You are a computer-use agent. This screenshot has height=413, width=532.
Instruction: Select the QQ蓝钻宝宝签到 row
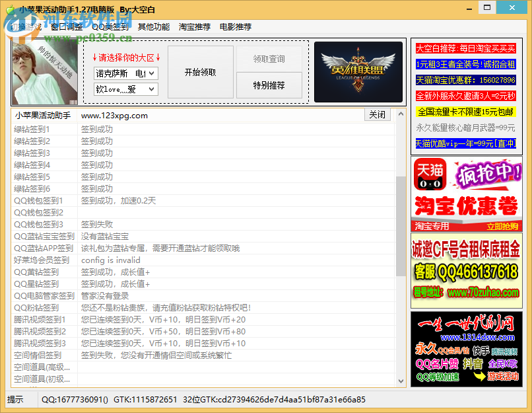point(203,237)
